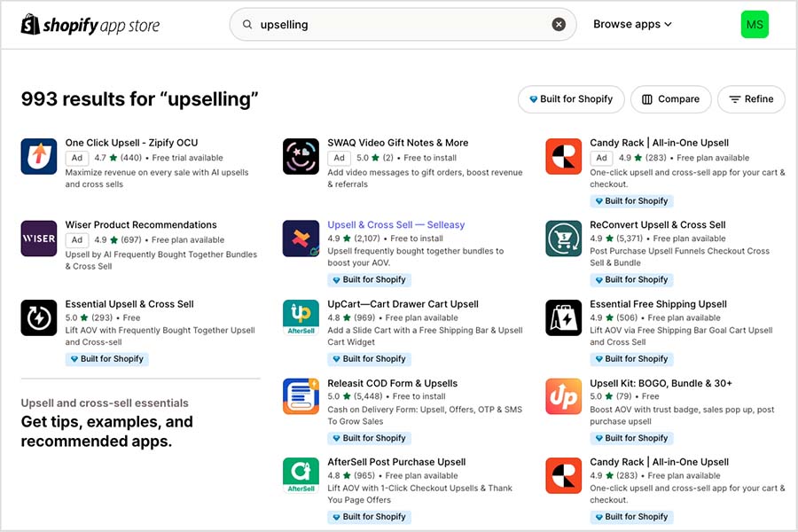
Task: Open Upsell Kit: BOGO, Bundle & 30+ title
Action: (x=661, y=383)
